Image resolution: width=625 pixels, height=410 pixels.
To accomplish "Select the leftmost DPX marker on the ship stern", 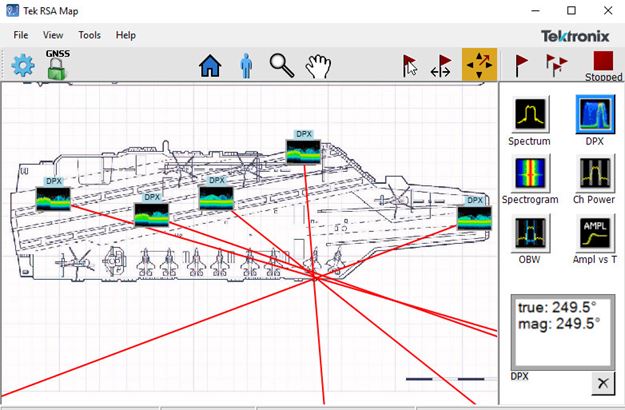I will (x=53, y=198).
